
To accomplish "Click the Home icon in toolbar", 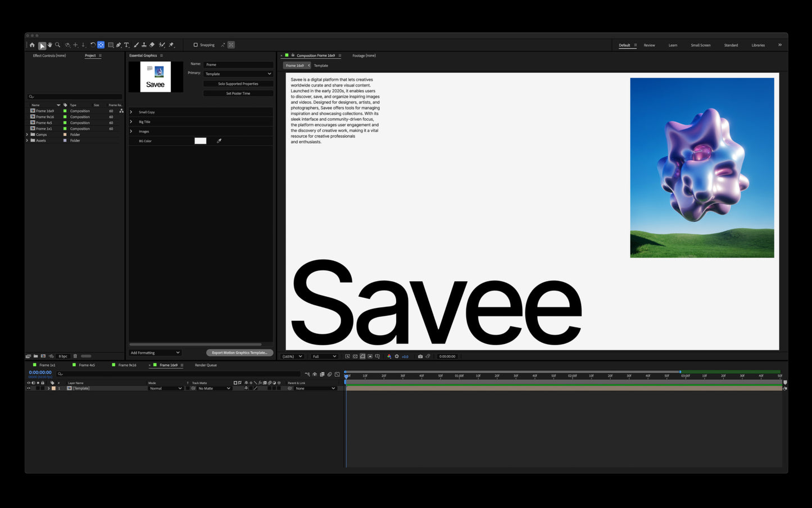I will pyautogui.click(x=32, y=45).
